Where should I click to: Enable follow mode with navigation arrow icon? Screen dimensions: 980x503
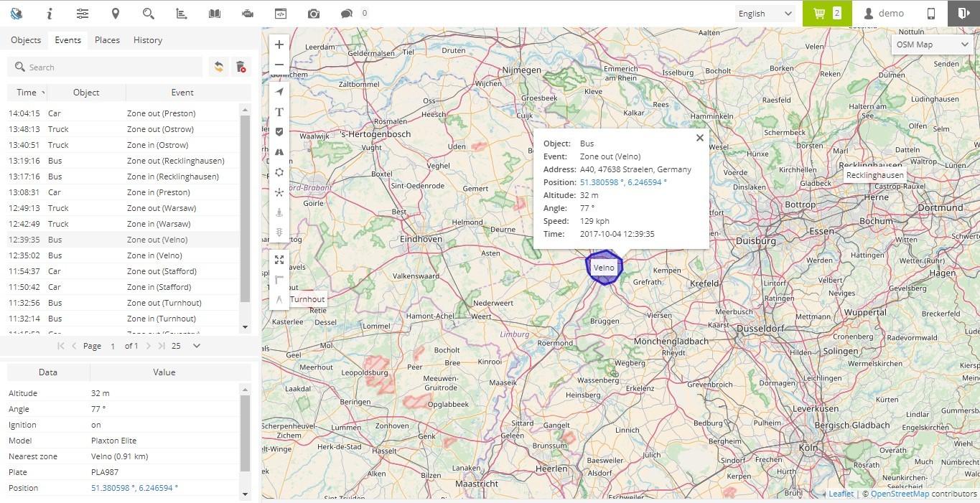click(279, 91)
